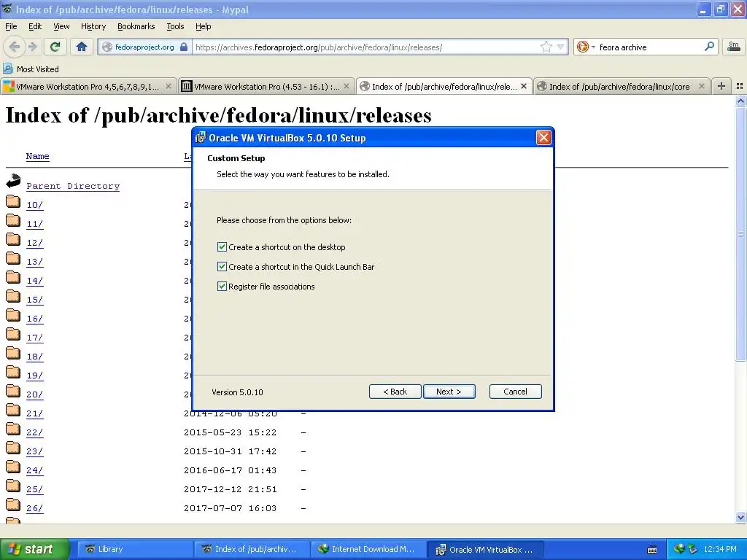Screen dimensions: 747x560
Task: Click the lock site identity icon
Action: [184, 47]
